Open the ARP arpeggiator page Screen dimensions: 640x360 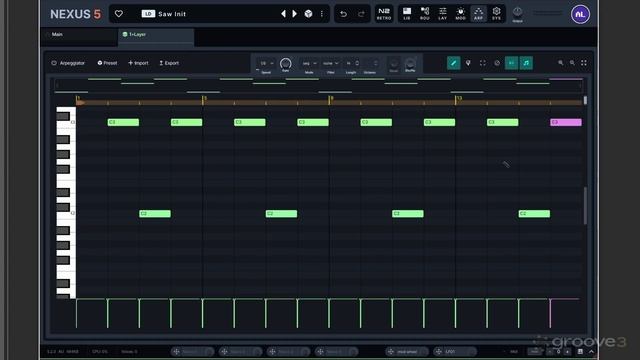[x=478, y=13]
